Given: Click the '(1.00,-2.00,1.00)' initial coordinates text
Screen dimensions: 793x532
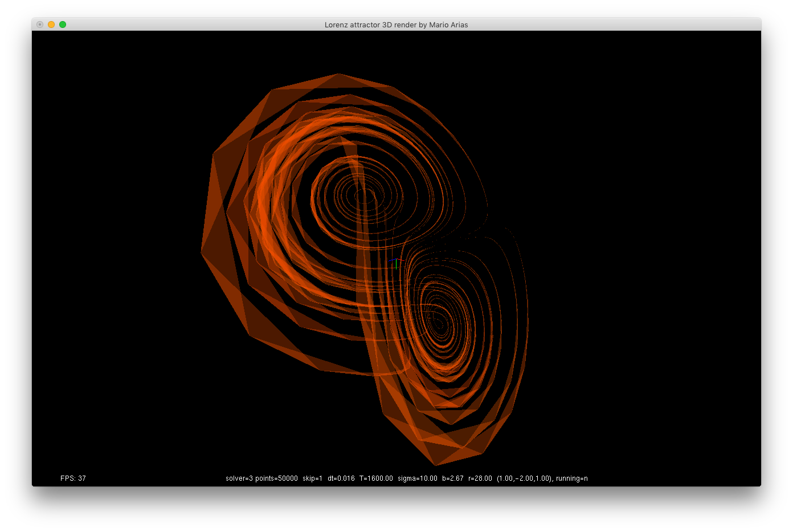Looking at the screenshot, I should (524, 478).
